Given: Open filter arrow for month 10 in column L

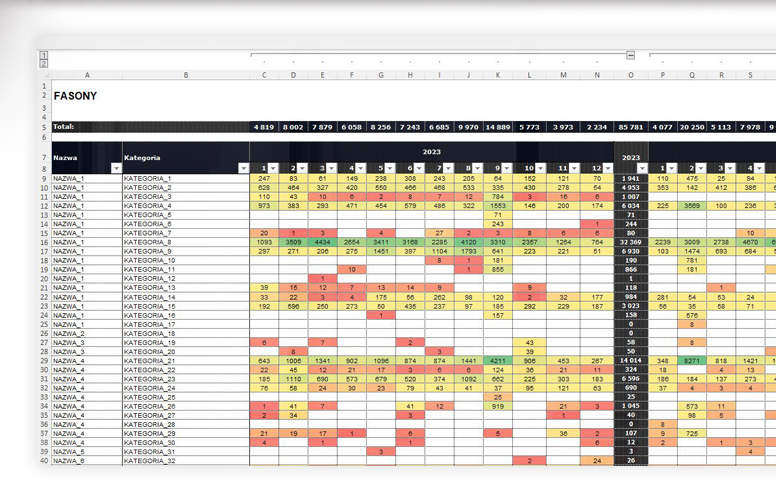Looking at the screenshot, I should coord(541,169).
